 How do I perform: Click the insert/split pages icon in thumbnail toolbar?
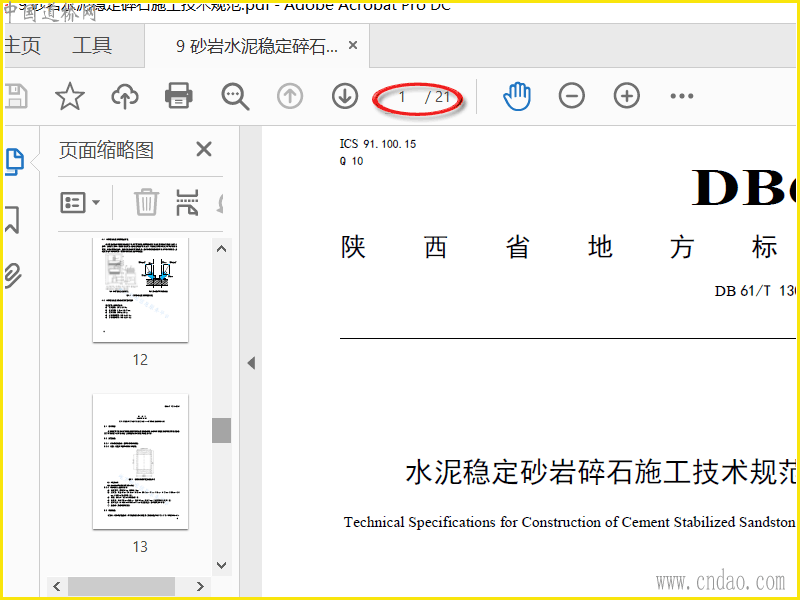coord(187,202)
